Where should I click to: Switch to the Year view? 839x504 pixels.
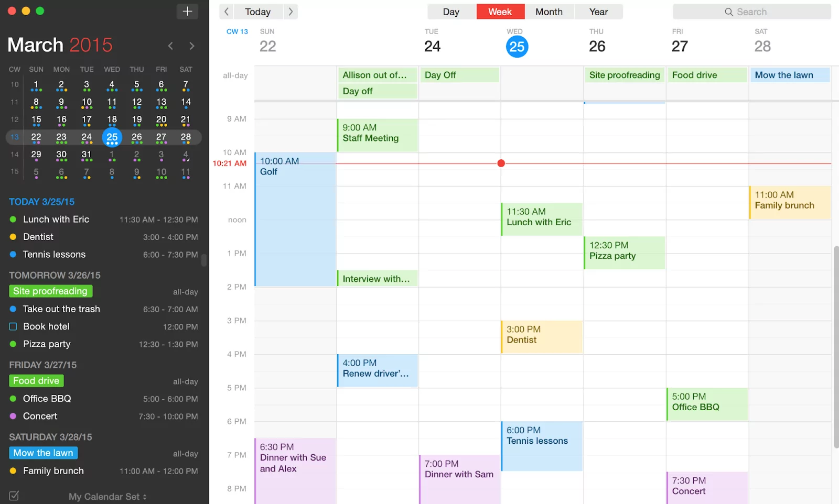pyautogui.click(x=598, y=11)
